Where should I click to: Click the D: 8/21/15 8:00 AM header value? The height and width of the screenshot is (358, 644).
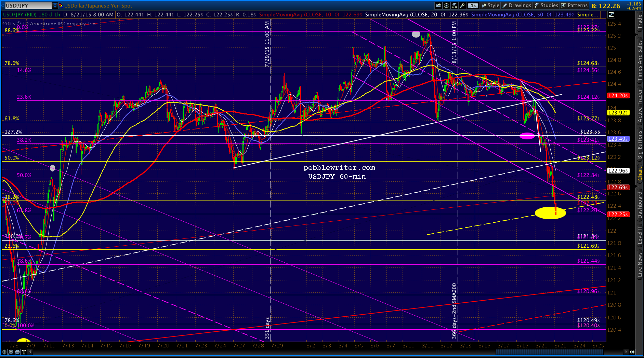coord(88,14)
